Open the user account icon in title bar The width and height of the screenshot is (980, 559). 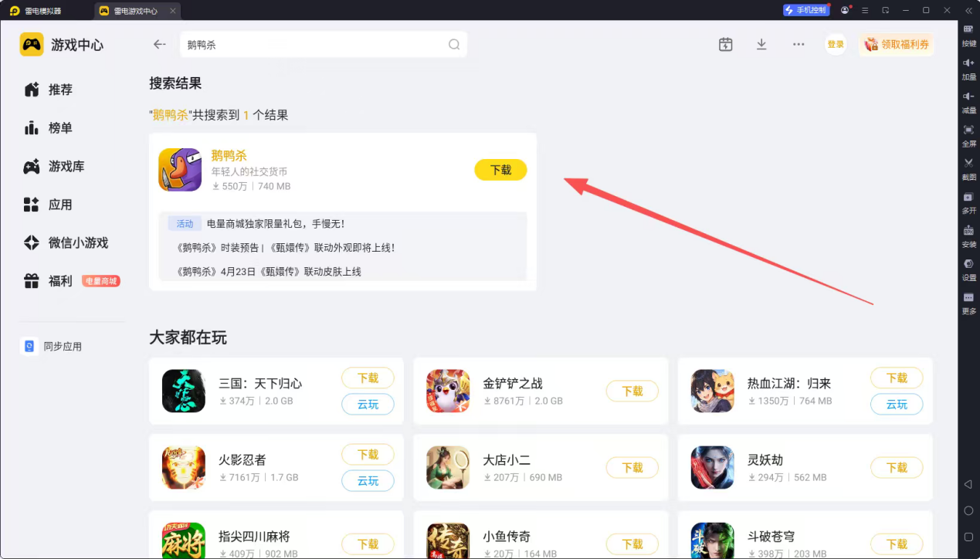(845, 10)
